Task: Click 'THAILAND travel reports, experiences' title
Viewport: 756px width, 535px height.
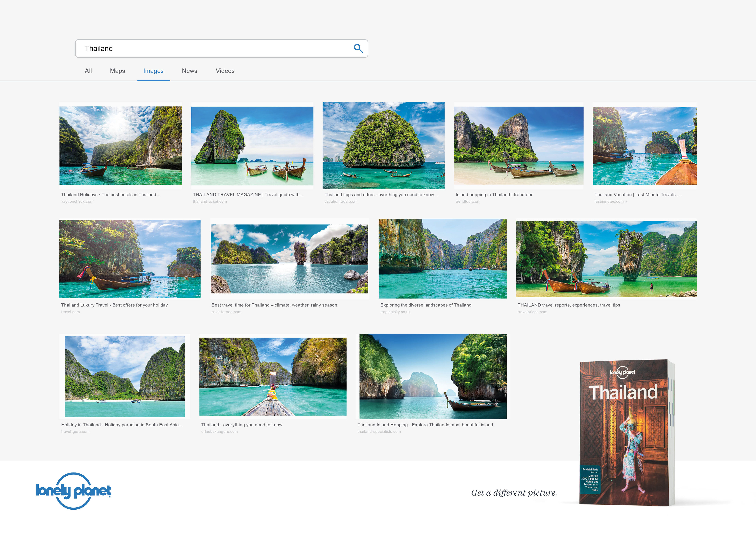Action: click(569, 305)
